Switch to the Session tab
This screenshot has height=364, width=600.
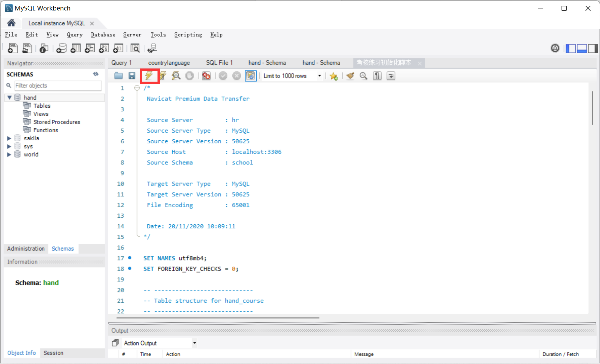[53, 353]
